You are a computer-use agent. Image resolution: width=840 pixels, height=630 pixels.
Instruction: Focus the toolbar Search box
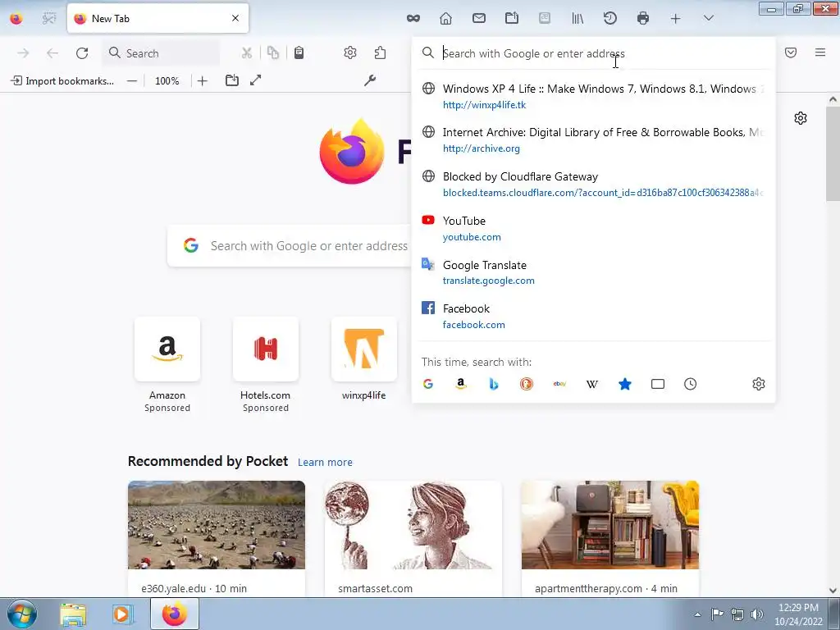[x=161, y=53]
